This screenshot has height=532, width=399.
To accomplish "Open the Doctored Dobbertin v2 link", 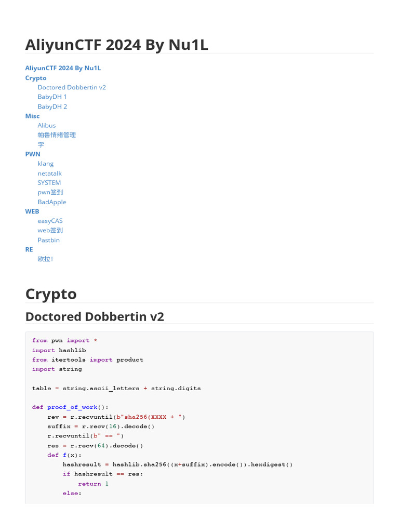I will click(72, 87).
